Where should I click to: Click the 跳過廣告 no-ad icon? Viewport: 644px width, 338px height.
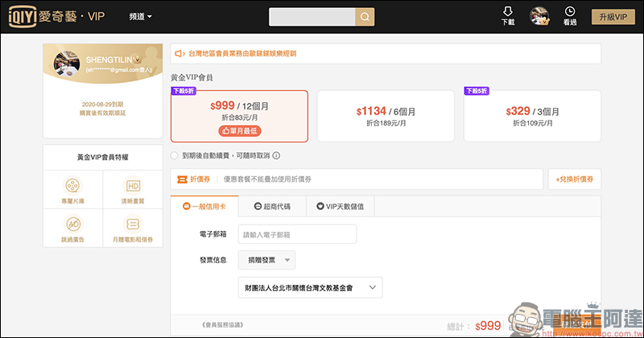[73, 225]
